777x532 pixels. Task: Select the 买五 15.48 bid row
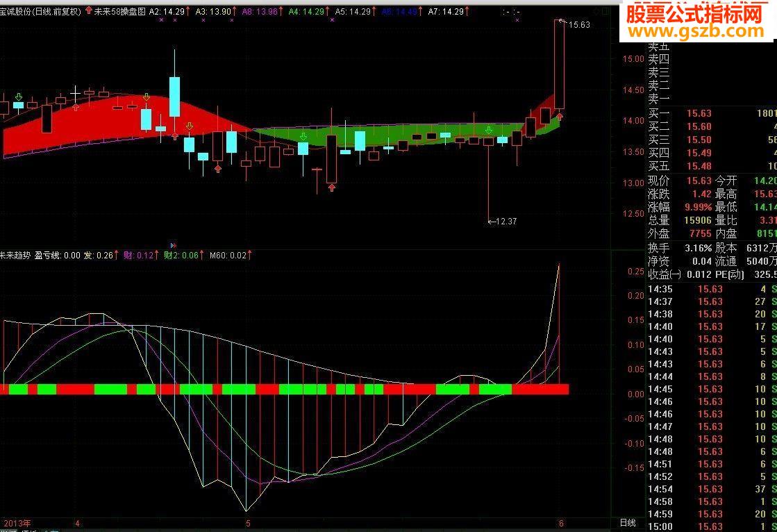(712, 166)
